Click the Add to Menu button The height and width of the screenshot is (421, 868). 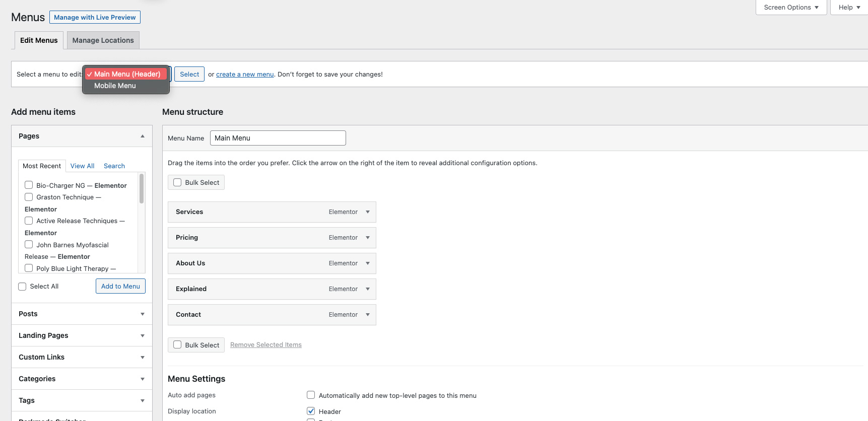point(120,286)
